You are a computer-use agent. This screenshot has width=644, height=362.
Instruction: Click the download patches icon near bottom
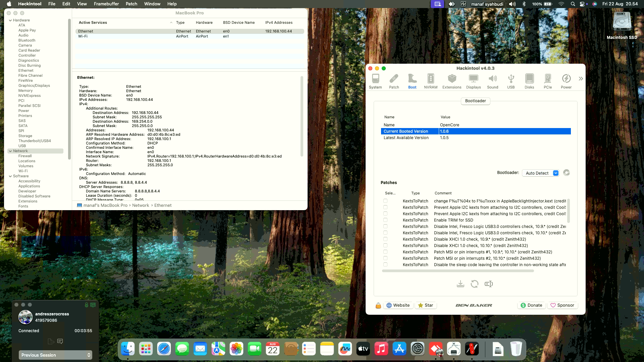click(x=460, y=284)
